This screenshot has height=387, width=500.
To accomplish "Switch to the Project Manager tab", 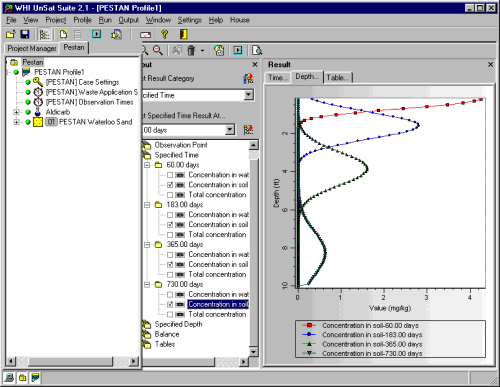I will coord(32,48).
